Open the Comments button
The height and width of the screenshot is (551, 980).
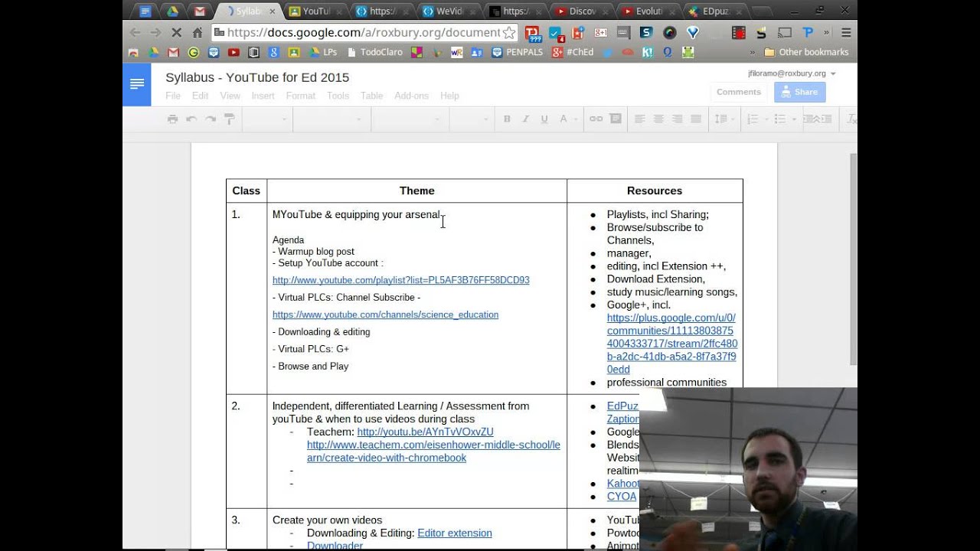(x=739, y=92)
